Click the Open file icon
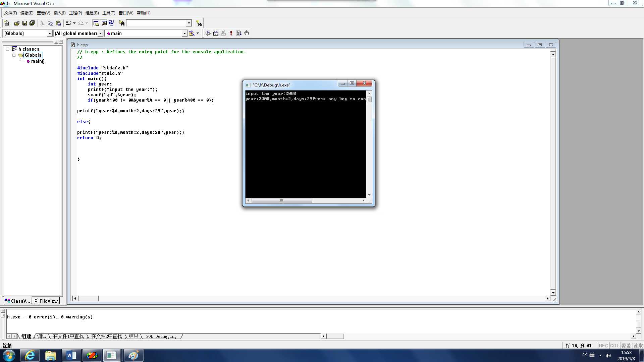Viewport: 644px width, 362px height. pos(17,23)
